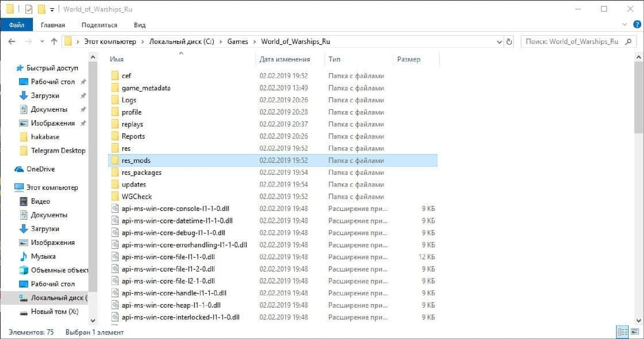Click the Forward navigation arrow

28,41
